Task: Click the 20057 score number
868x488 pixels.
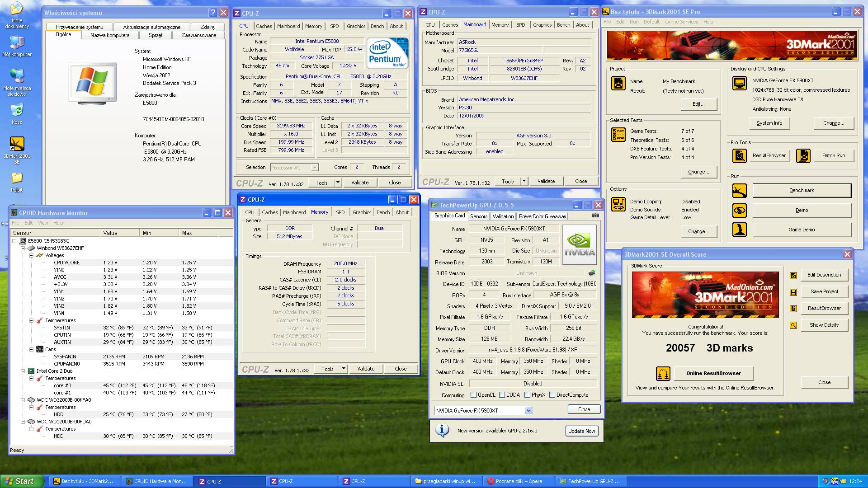Action: click(680, 348)
